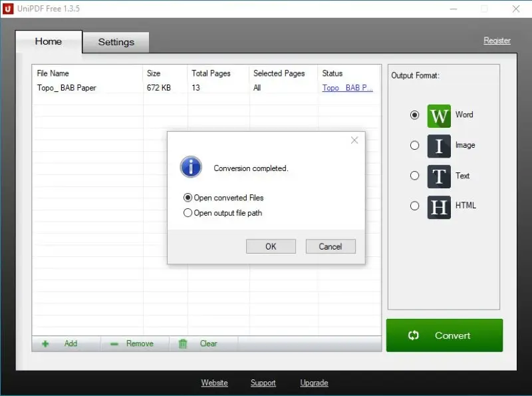Click the circular arrows icon on Convert
Viewport: 532px width, 396px height.
(x=413, y=335)
